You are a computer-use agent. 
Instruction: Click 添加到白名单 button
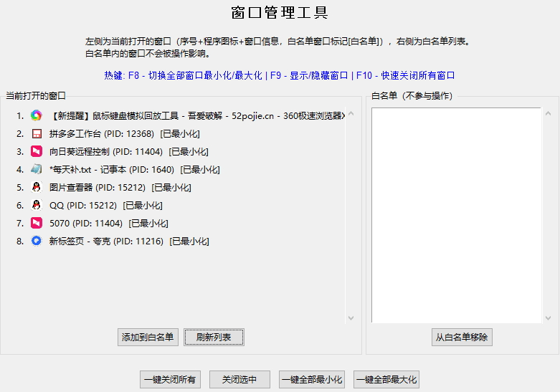coord(148,337)
